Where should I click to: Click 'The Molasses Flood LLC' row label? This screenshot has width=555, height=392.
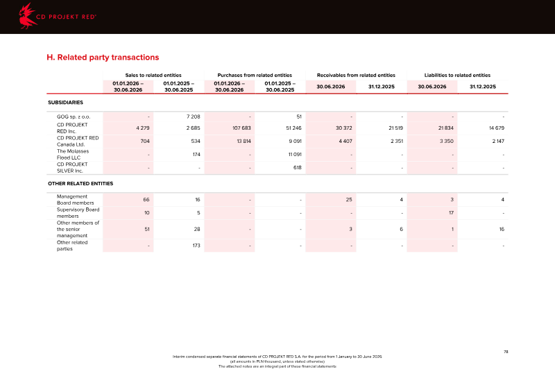[73, 154]
